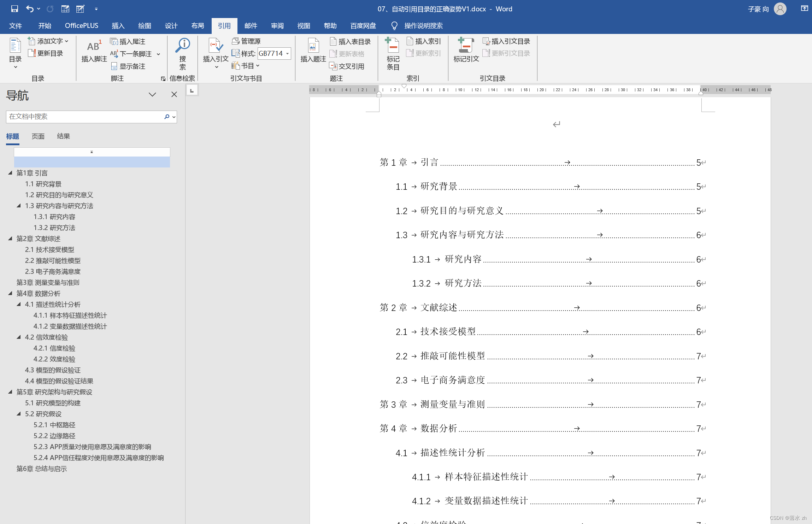The width and height of the screenshot is (812, 524).
Task: Switch to the 布局 ribbon tab
Action: click(198, 26)
